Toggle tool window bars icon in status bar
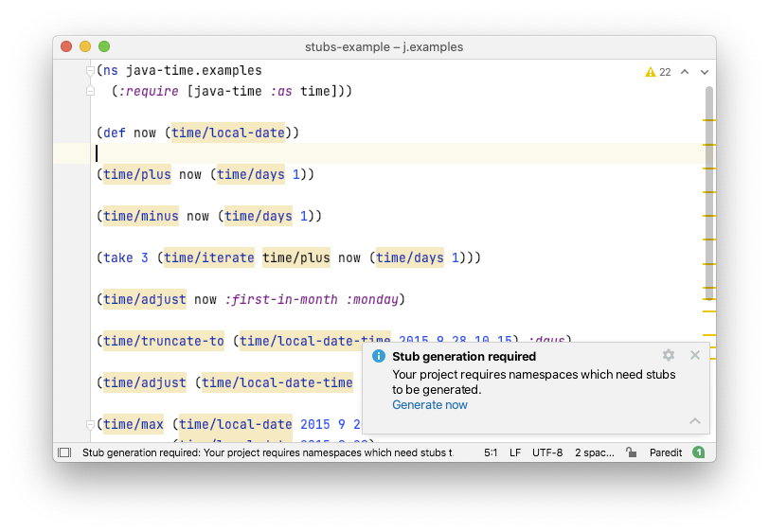This screenshot has width=769, height=532. (64, 452)
